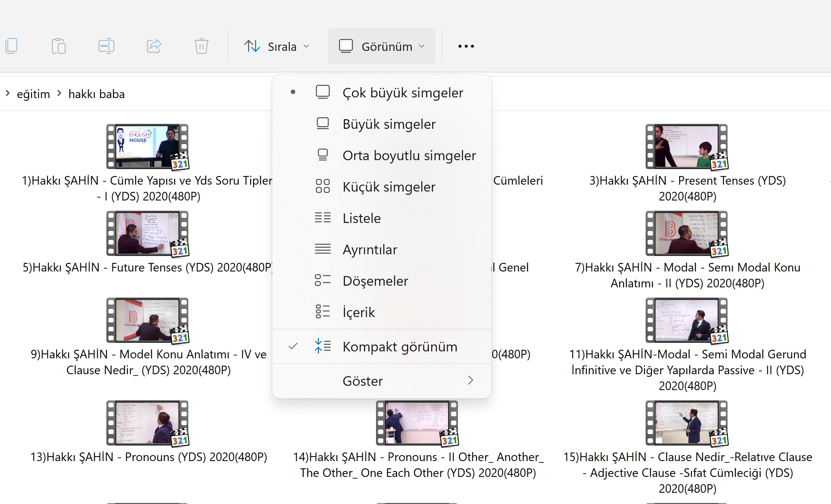
Task: Open the 13)Hakkı ŞAHİN Pronouns video thumbnail
Action: coord(147,423)
